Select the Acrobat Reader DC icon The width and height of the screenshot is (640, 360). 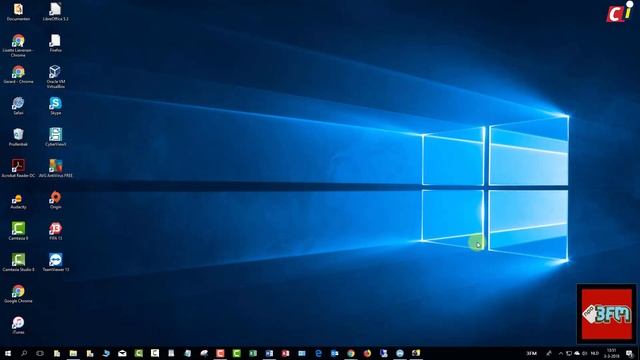(x=18, y=168)
